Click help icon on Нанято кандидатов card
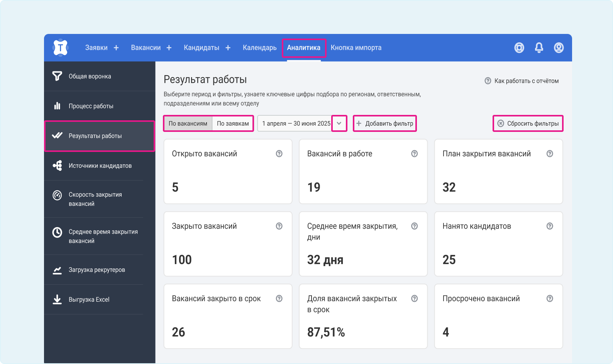 click(550, 226)
